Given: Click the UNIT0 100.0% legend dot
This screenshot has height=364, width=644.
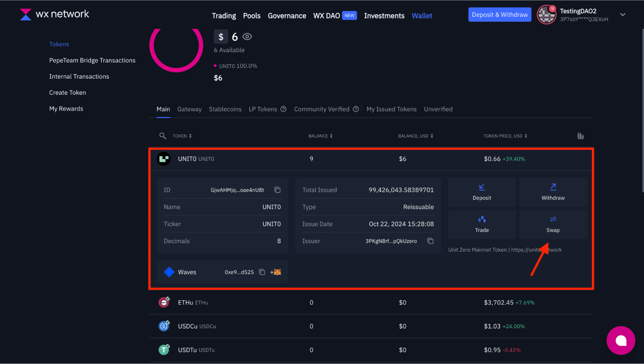Looking at the screenshot, I should pyautogui.click(x=215, y=66).
